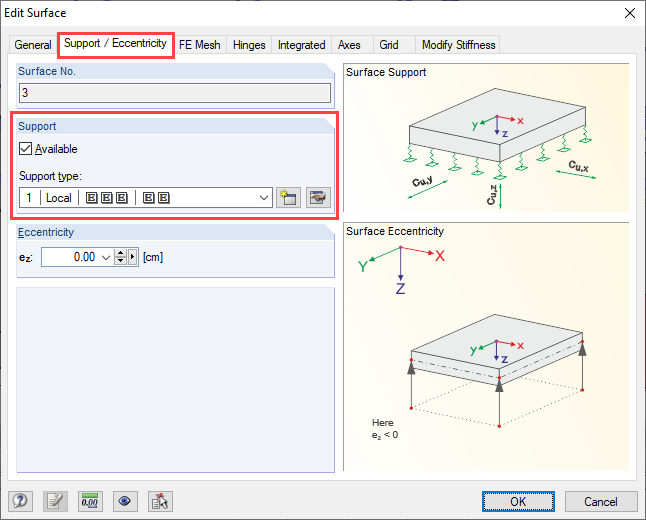Click the Surface Support illustration
This screenshot has width=646, height=520.
pos(486,137)
